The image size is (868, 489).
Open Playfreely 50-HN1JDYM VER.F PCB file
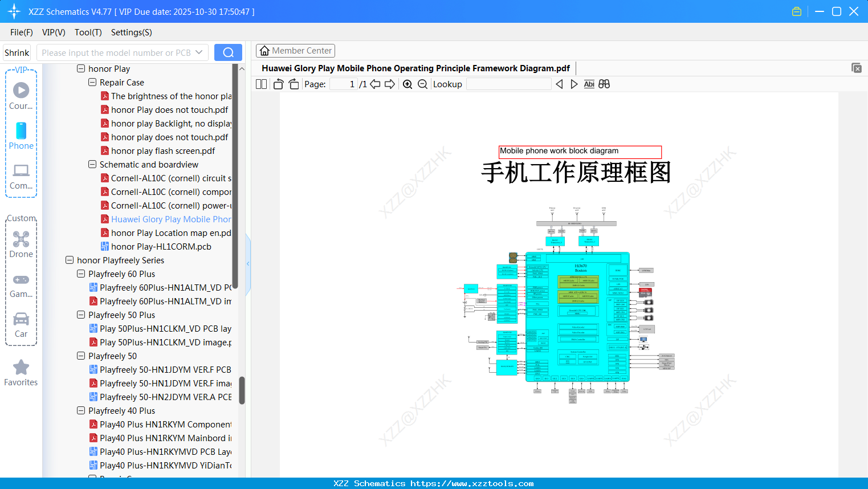(161, 369)
